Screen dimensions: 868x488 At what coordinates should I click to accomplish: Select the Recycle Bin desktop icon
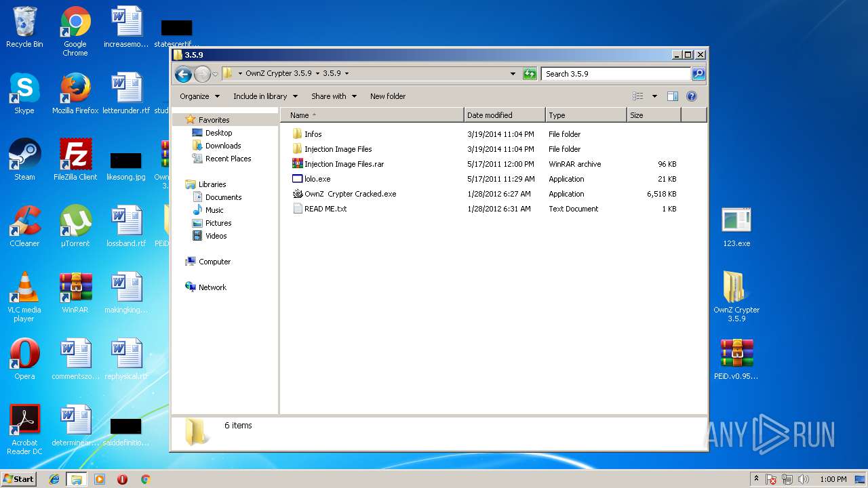(x=24, y=28)
